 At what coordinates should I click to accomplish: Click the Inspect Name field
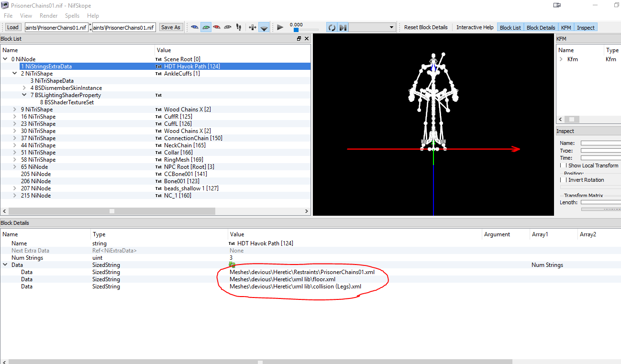(x=600, y=143)
